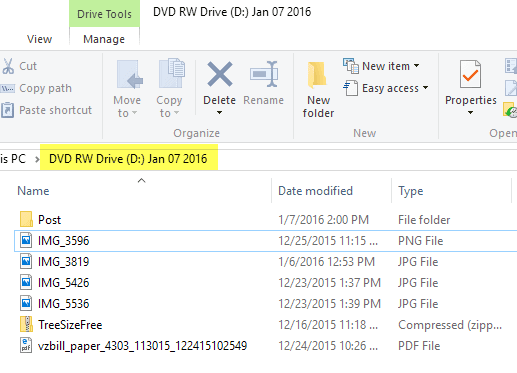The image size is (517, 373).
Task: Sort by the Name column header
Action: 33,191
